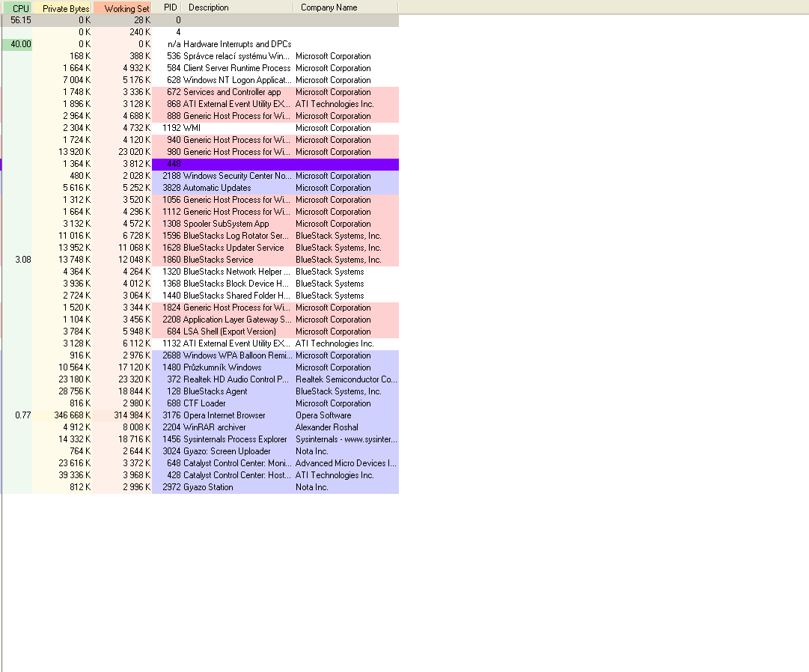This screenshot has width=809, height=672.
Task: Select the Hardware Interrupts and DPCs row
Action: pos(200,44)
